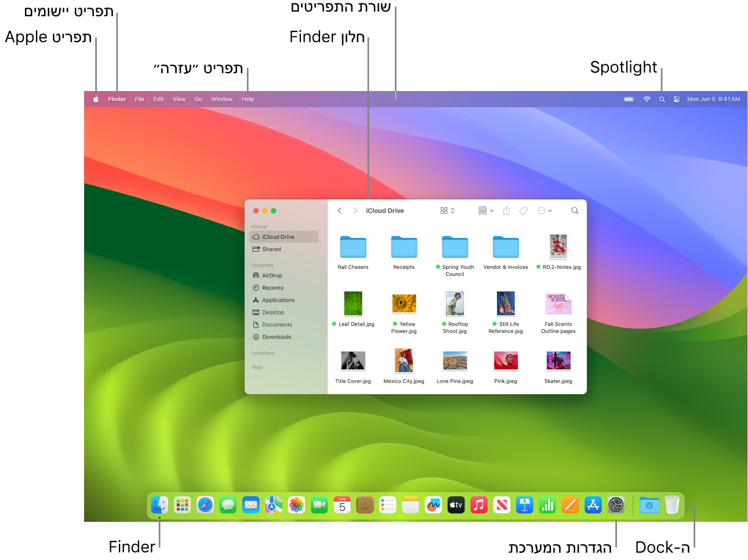748x560 pixels.
Task: Open the View menu
Action: pos(179,99)
